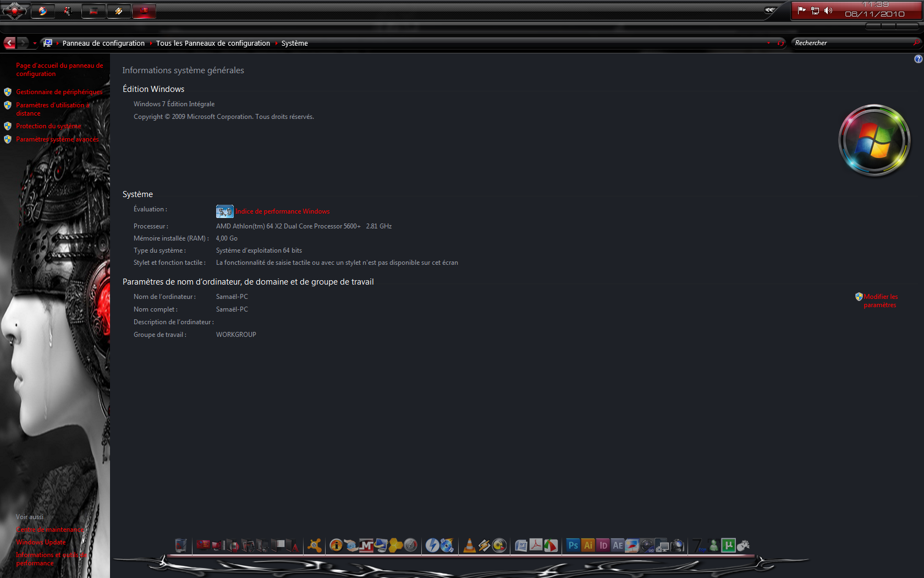This screenshot has height=578, width=924.
Task: Open the Daemon Tools lightning disc icon
Action: click(432, 546)
